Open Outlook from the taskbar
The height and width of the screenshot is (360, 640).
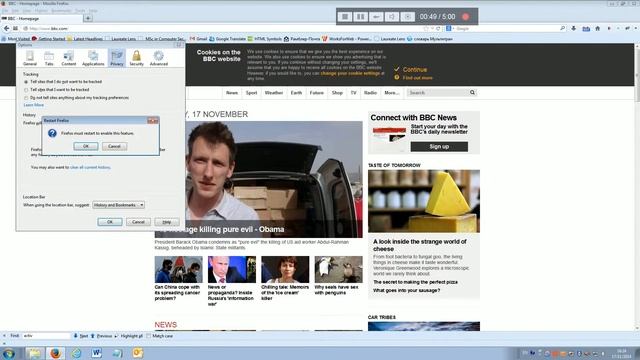138,353
